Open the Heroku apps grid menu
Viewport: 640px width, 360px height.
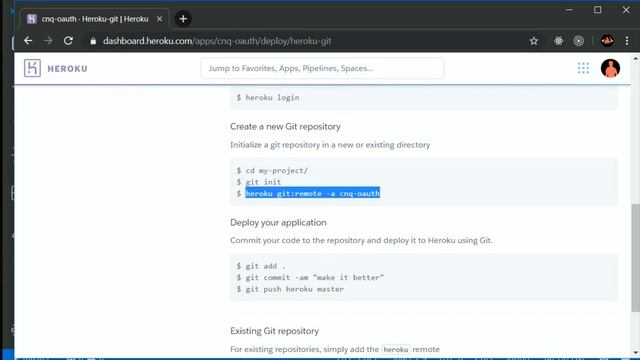click(x=583, y=68)
